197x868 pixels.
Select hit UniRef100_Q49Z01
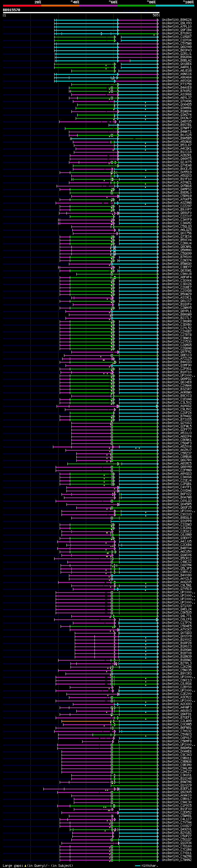coord(176,829)
